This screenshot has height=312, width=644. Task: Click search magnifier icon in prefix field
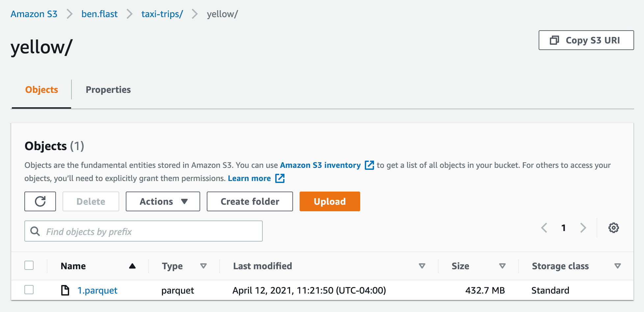click(35, 231)
